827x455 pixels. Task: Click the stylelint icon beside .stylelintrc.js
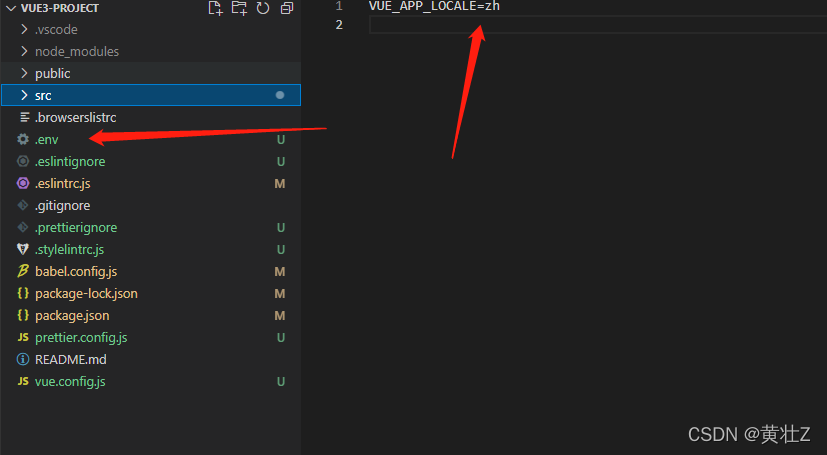pos(23,249)
